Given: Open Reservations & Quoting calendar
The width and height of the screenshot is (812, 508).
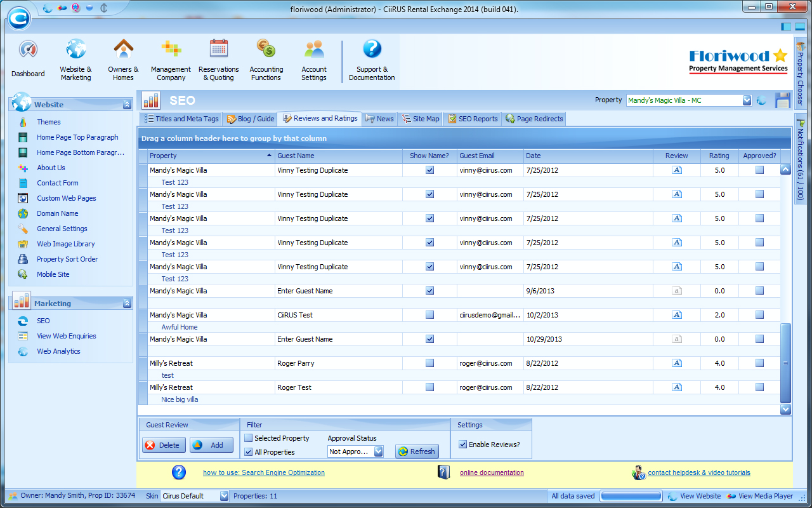Looking at the screenshot, I should [219, 59].
